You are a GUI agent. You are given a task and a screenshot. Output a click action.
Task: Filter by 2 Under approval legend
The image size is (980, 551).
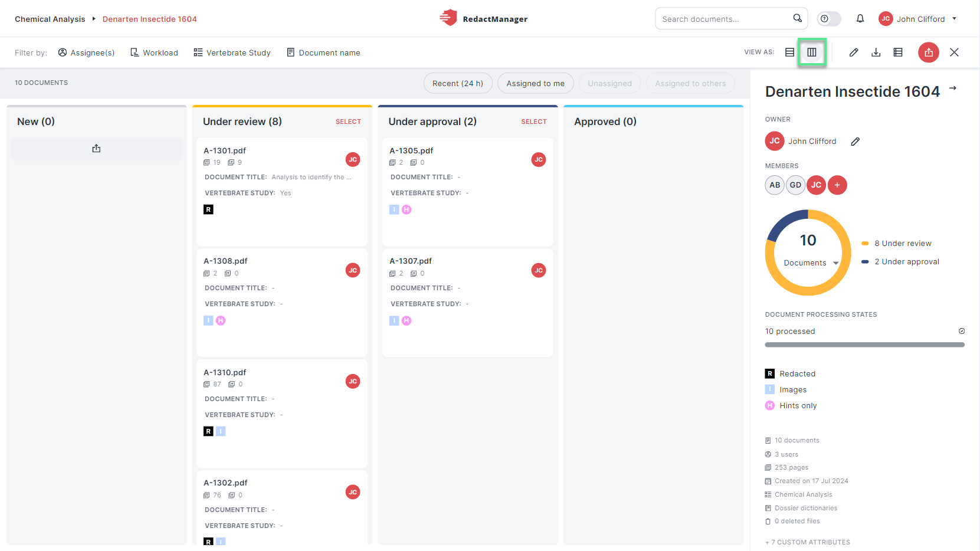tap(900, 261)
